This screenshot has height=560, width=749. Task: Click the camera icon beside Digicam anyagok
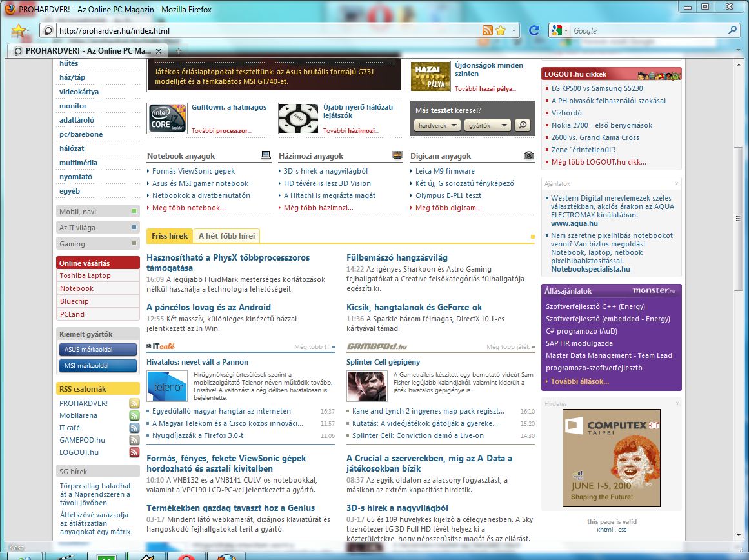pyautogui.click(x=529, y=155)
